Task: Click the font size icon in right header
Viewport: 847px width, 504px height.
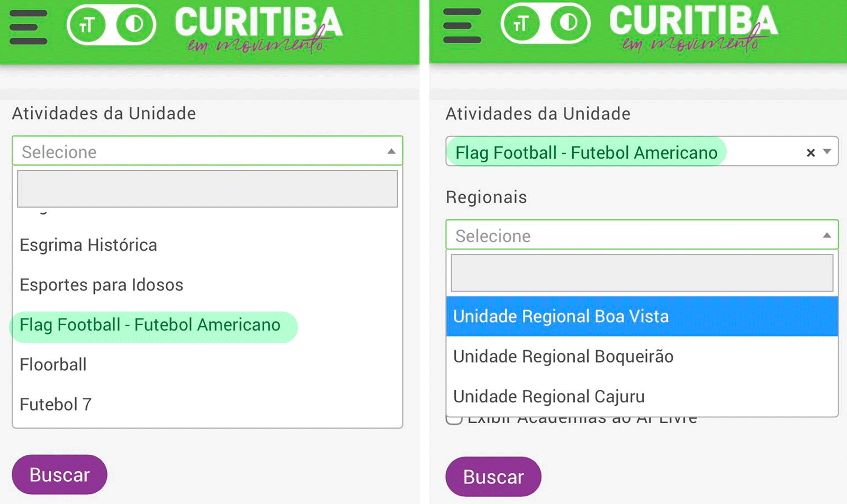Action: tap(521, 24)
